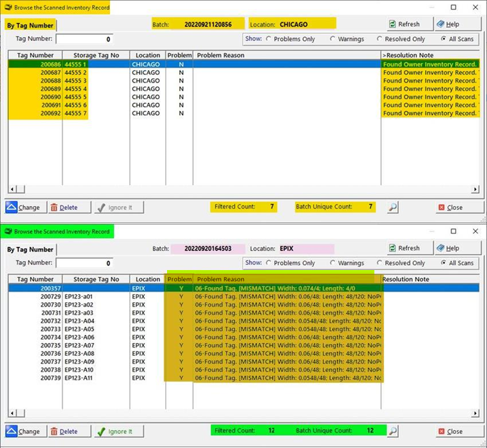Click the magnifier icon in the CHICAGO window
This screenshot has height=448, width=487.
click(x=393, y=207)
